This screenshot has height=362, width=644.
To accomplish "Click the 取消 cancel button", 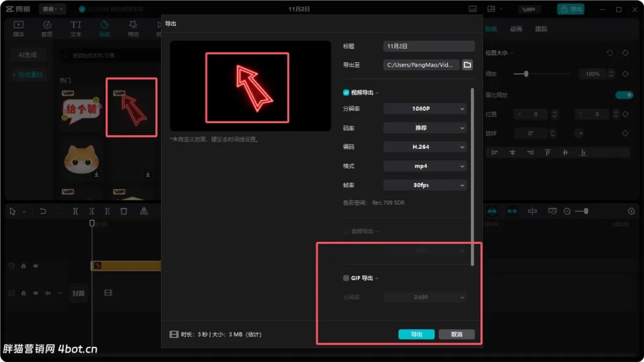I will (456, 334).
